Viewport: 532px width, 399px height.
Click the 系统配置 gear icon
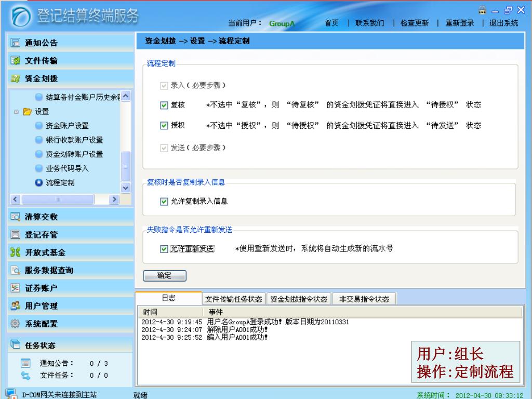point(15,324)
